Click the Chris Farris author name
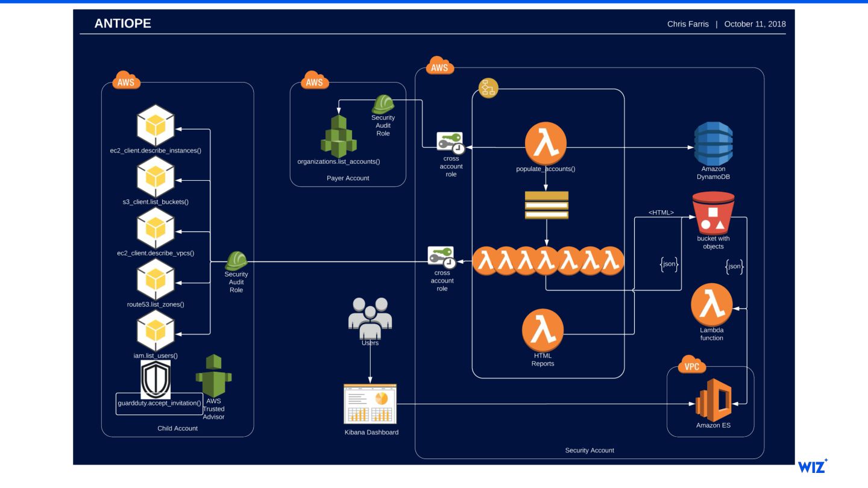This screenshot has width=868, height=488. click(687, 24)
